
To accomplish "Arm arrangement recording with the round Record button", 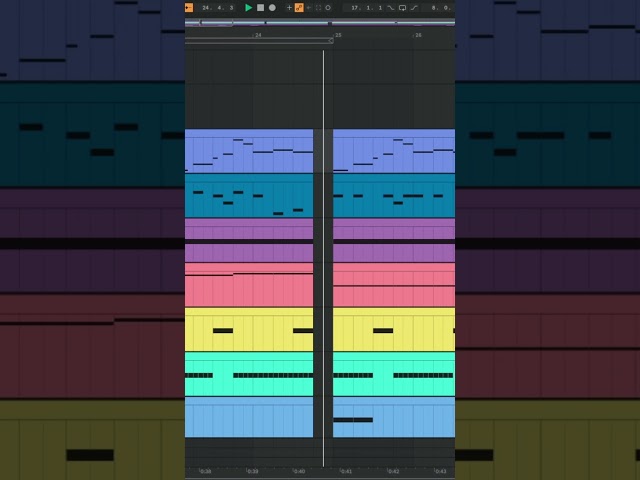I will point(272,7).
